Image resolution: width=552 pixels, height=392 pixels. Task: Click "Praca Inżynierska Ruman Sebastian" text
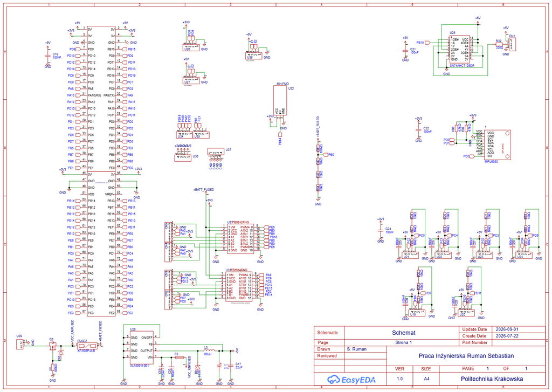pos(466,356)
